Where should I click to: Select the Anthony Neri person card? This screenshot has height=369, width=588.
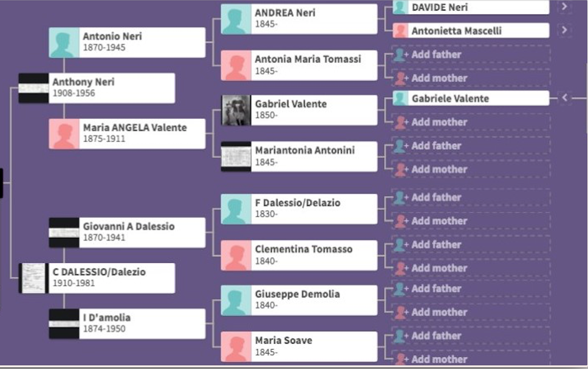(97, 88)
